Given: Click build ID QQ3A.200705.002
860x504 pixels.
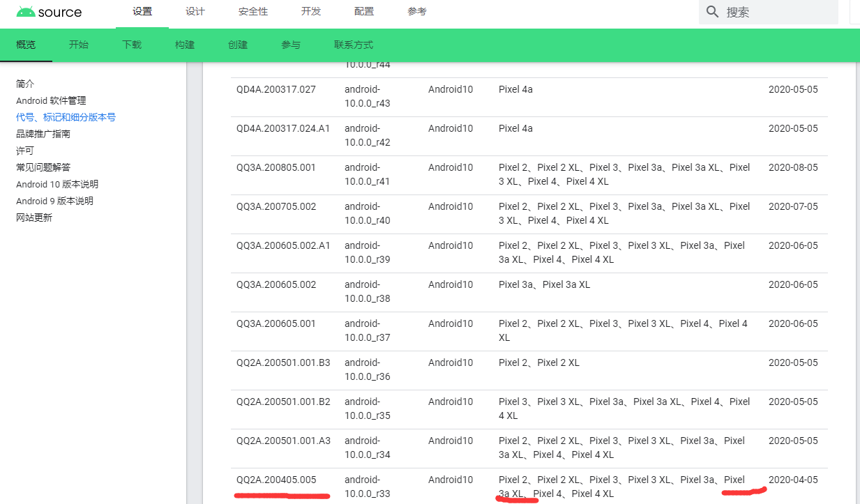Looking at the screenshot, I should click(x=276, y=206).
